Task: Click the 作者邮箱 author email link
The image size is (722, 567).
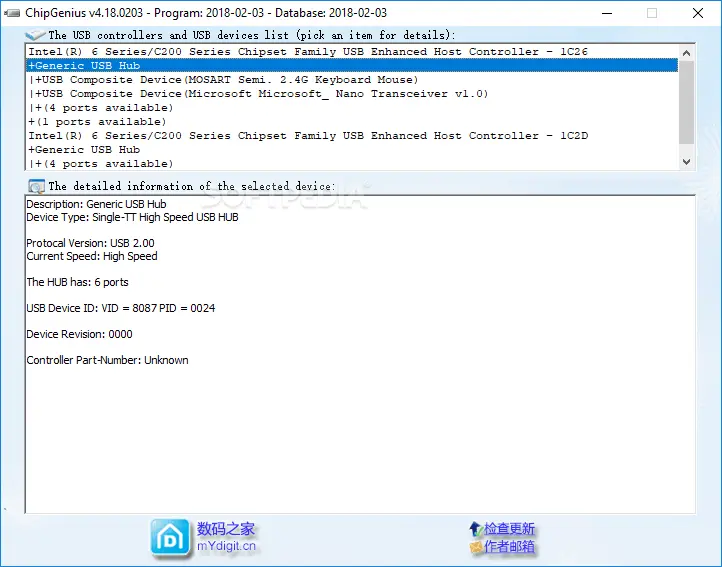Action: 510,547
